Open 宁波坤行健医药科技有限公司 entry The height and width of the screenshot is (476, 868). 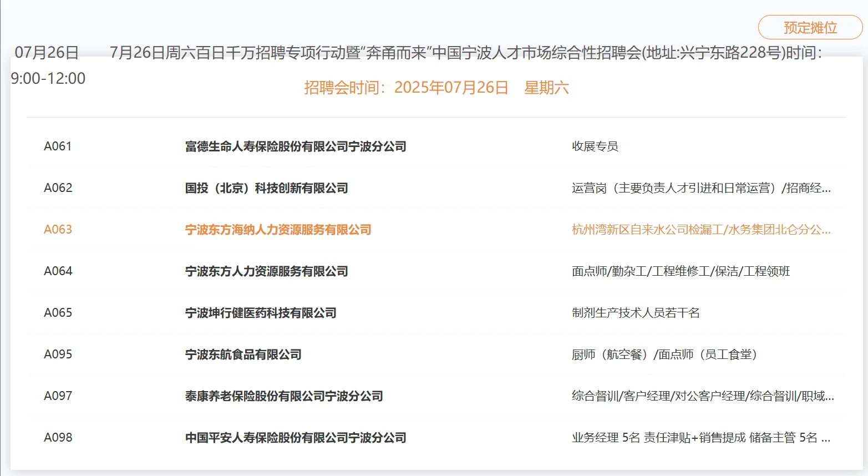261,313
